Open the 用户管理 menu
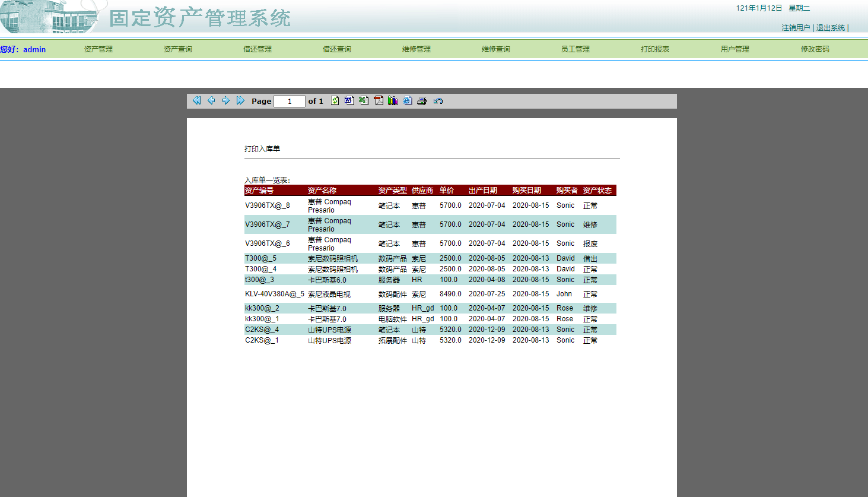 tap(734, 49)
